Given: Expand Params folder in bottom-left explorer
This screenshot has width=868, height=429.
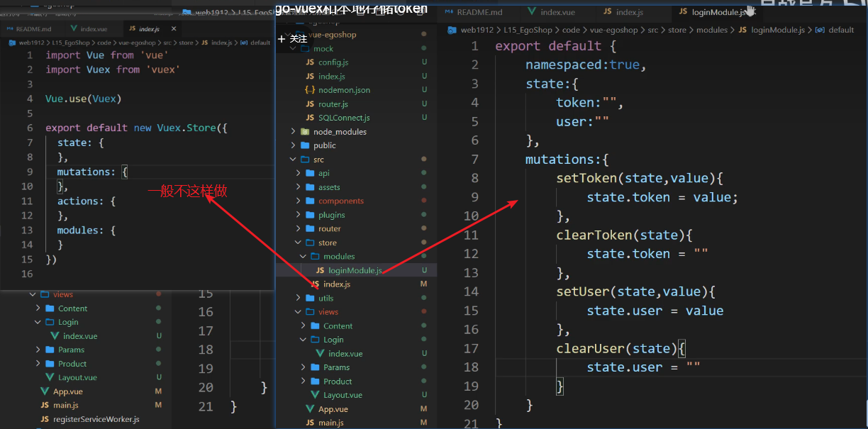Looking at the screenshot, I should click(x=38, y=350).
